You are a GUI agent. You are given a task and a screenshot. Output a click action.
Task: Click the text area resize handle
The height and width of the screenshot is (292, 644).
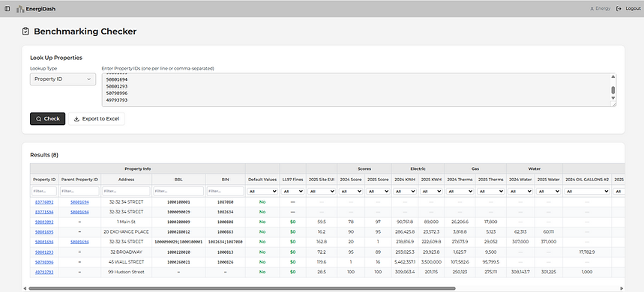(x=614, y=105)
